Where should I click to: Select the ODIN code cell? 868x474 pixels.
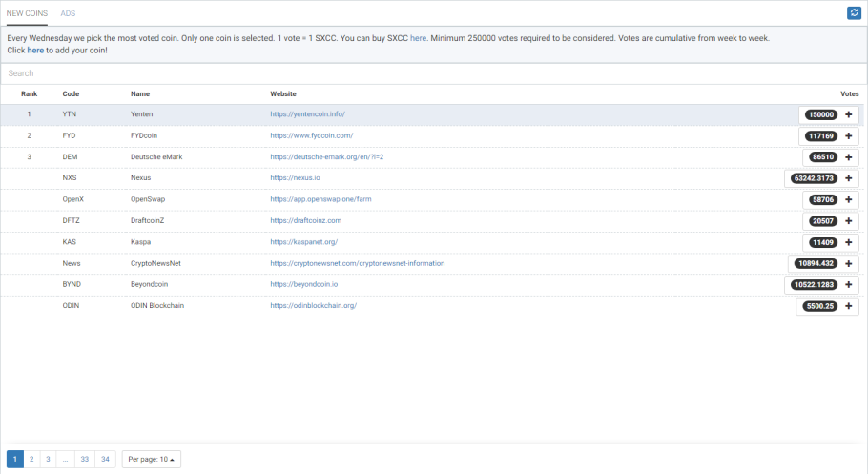pos(71,305)
